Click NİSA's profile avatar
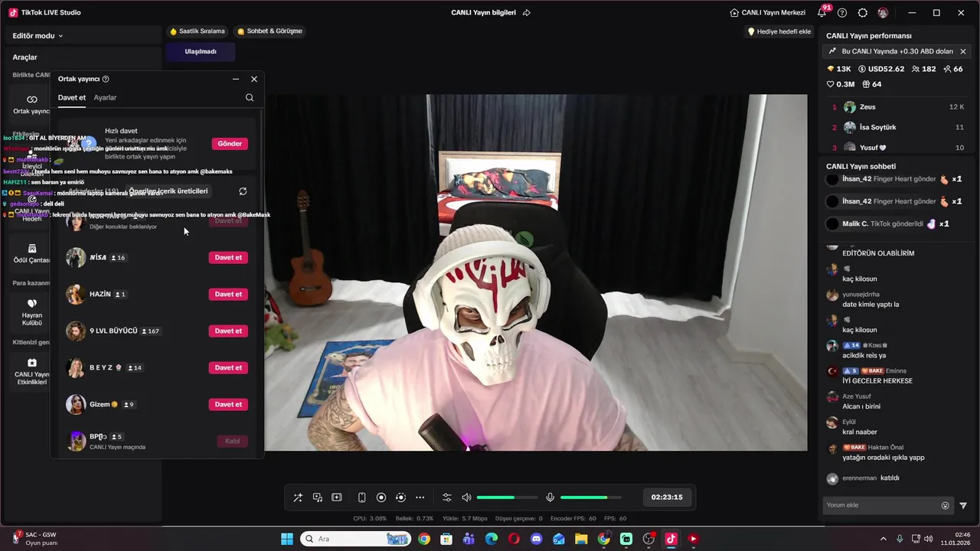 [76, 258]
